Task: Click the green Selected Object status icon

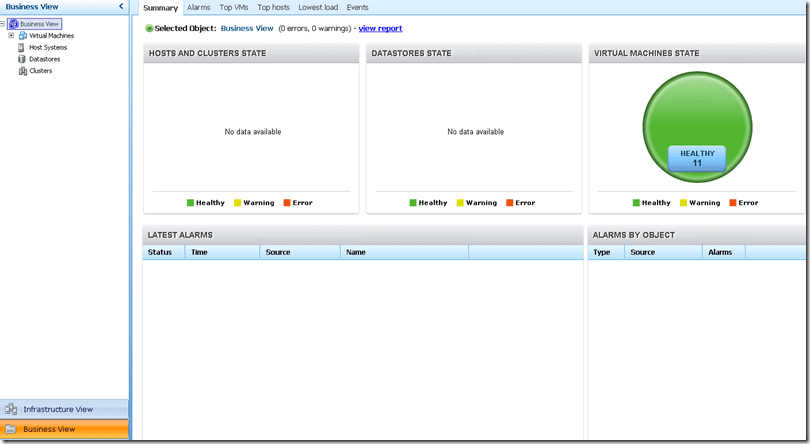Action: click(149, 29)
